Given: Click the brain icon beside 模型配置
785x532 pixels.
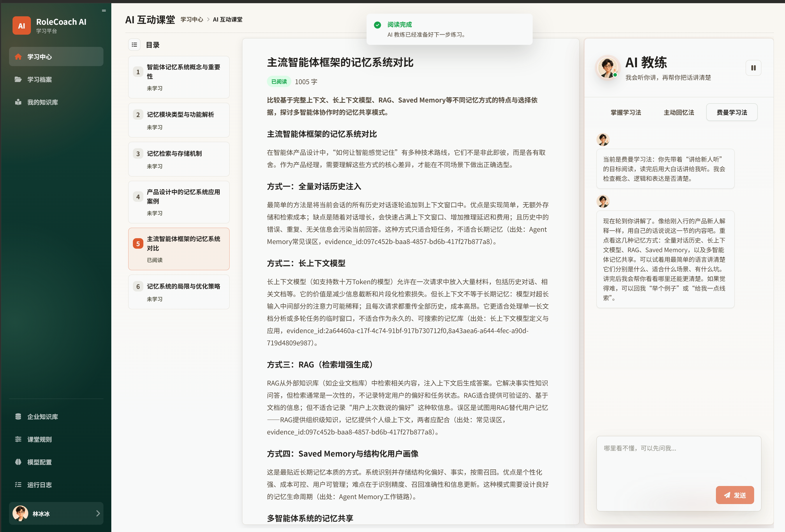Looking at the screenshot, I should pos(18,462).
